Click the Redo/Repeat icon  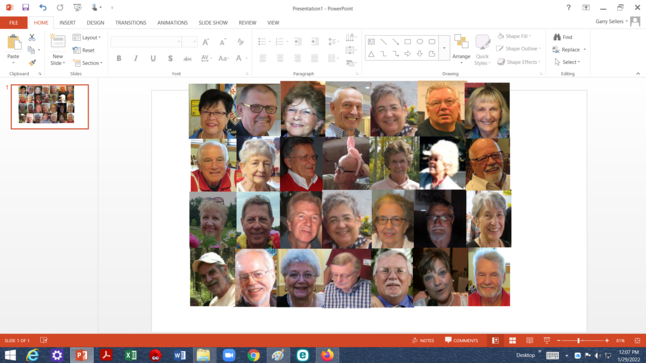[x=60, y=7]
